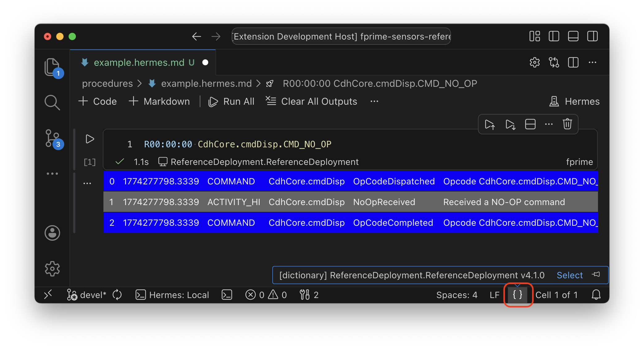Image resolution: width=644 pixels, height=349 pixels.
Task: Run the CMD_NO_OP cell
Action: coord(90,139)
